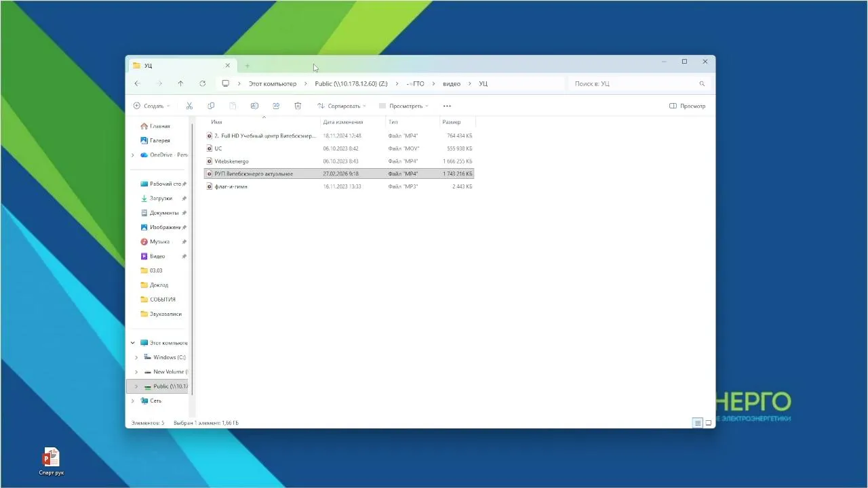Open the 03.03 folder in sidebar
Screen dimensions: 868x488
pyautogui.click(x=151, y=270)
